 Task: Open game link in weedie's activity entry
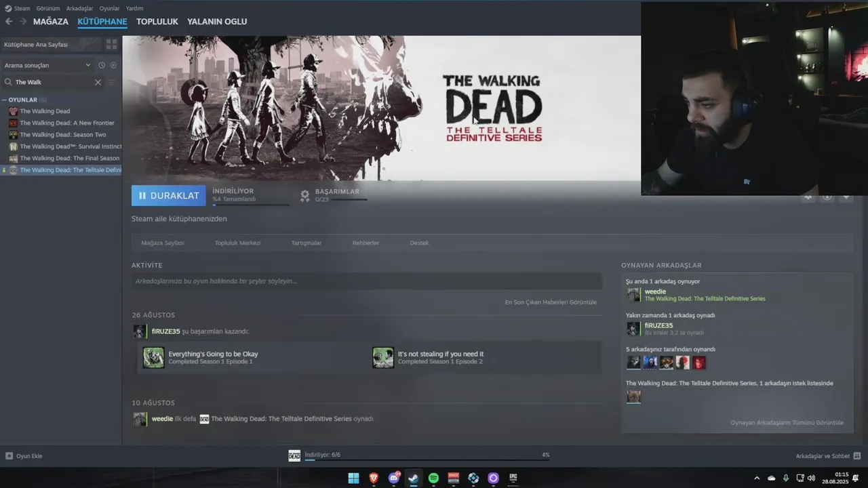281,419
